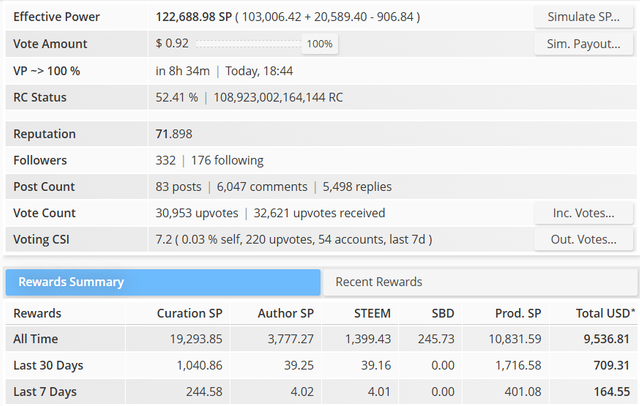Screen dimensions: 640x406
Task: Click Last 30 Days Prod. SP 1,716.58
Action: pyautogui.click(x=518, y=365)
